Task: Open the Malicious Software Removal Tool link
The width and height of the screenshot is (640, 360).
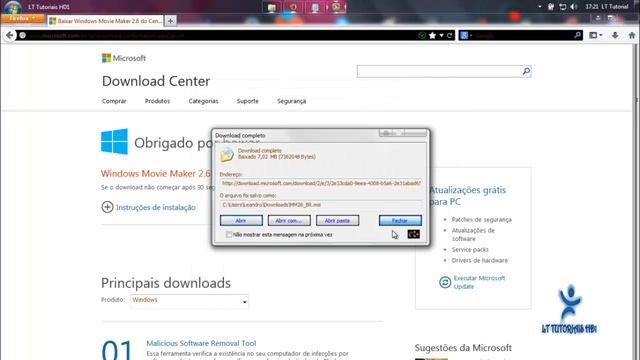Action: click(x=201, y=343)
